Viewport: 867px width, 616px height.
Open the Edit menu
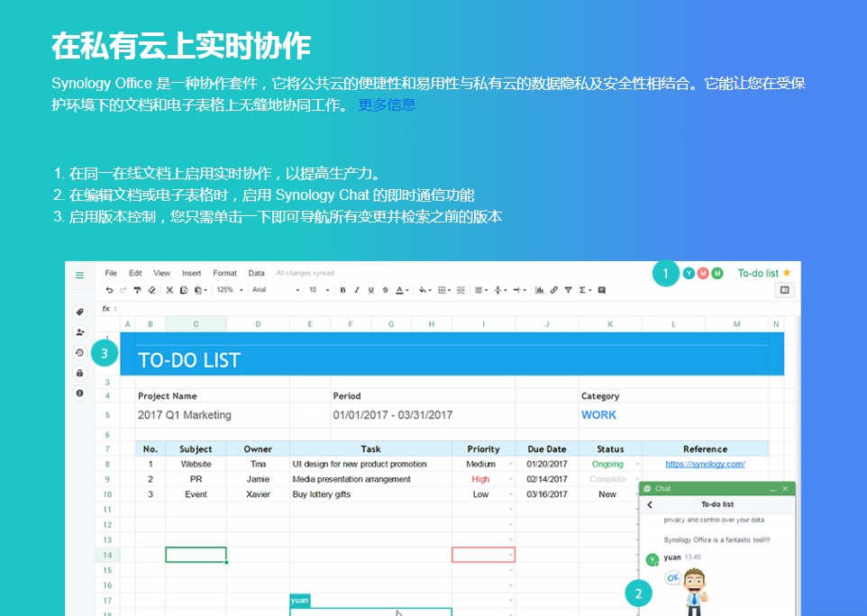tap(135, 273)
